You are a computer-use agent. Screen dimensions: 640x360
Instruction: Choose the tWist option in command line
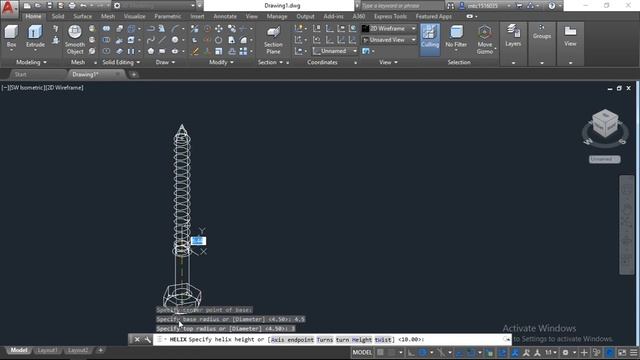(383, 340)
